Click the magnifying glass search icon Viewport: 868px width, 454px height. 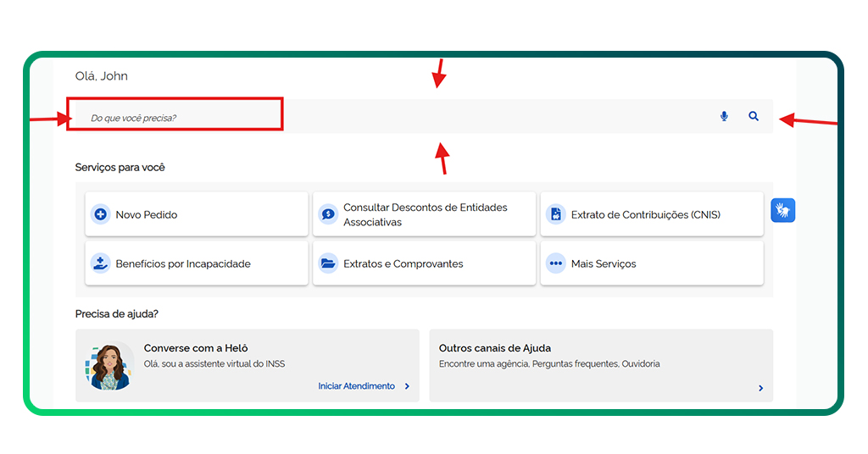click(x=754, y=116)
